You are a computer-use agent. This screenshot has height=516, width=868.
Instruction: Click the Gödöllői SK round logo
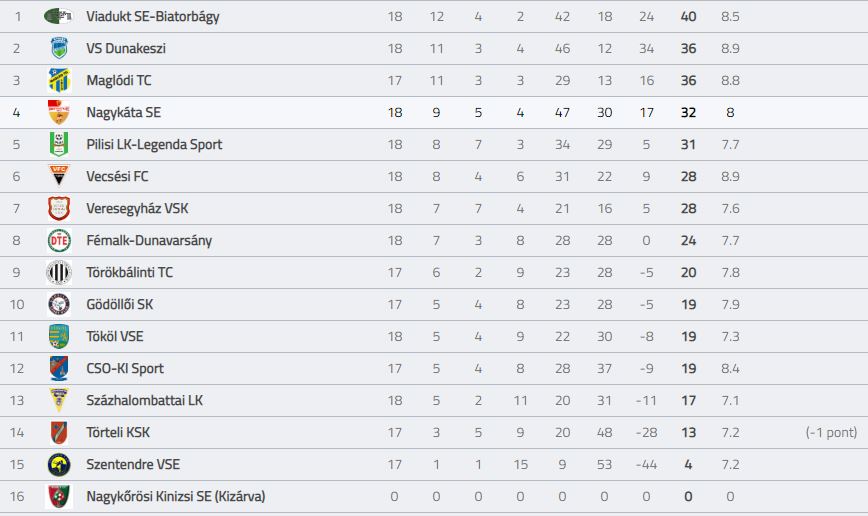(x=59, y=305)
